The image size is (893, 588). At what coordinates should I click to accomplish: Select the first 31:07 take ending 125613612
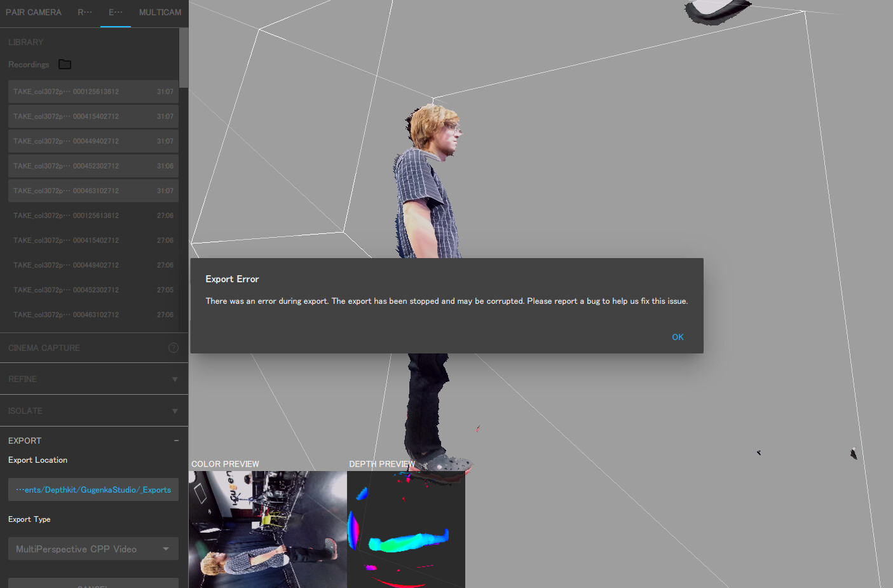click(x=93, y=92)
